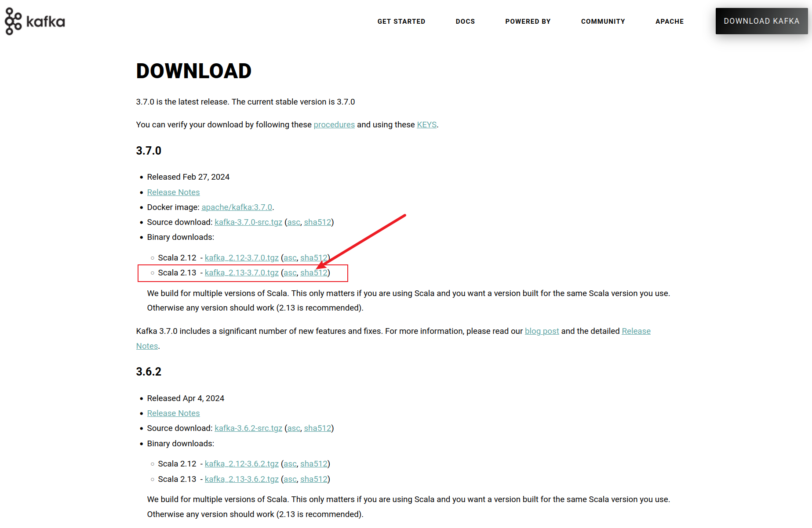Open asc signature for kafka_2.13-3.7.0.tgz
This screenshot has width=812, height=528.
pos(290,273)
